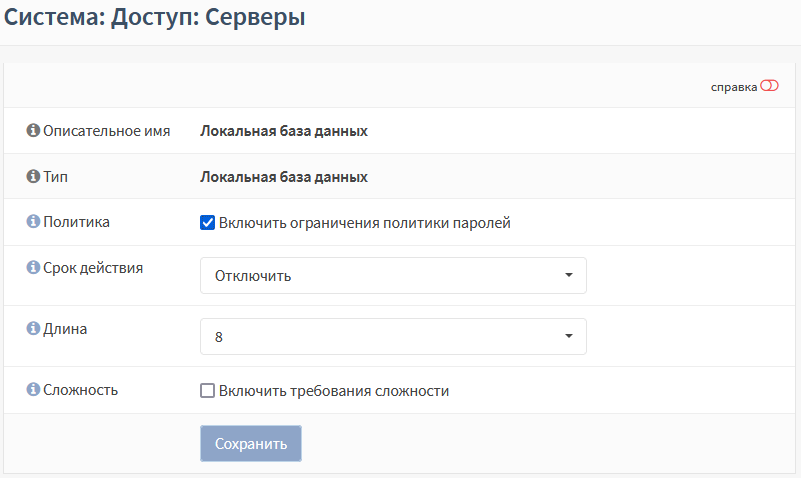Click info icon beside Тип label

pyautogui.click(x=33, y=177)
